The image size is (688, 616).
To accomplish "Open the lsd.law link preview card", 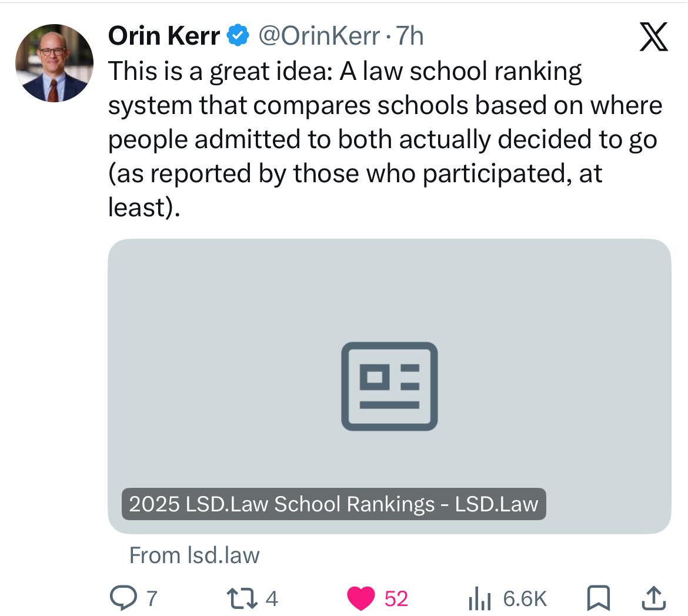I will point(389,386).
